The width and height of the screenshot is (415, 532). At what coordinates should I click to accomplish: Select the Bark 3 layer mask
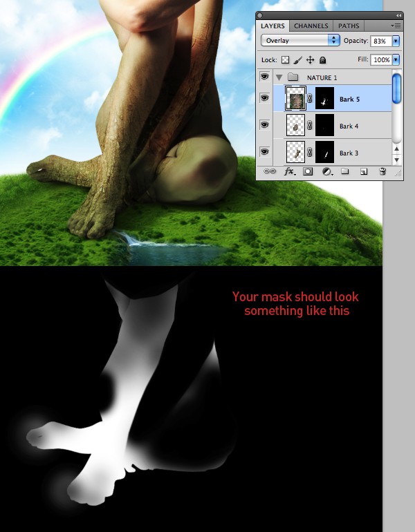(324, 152)
